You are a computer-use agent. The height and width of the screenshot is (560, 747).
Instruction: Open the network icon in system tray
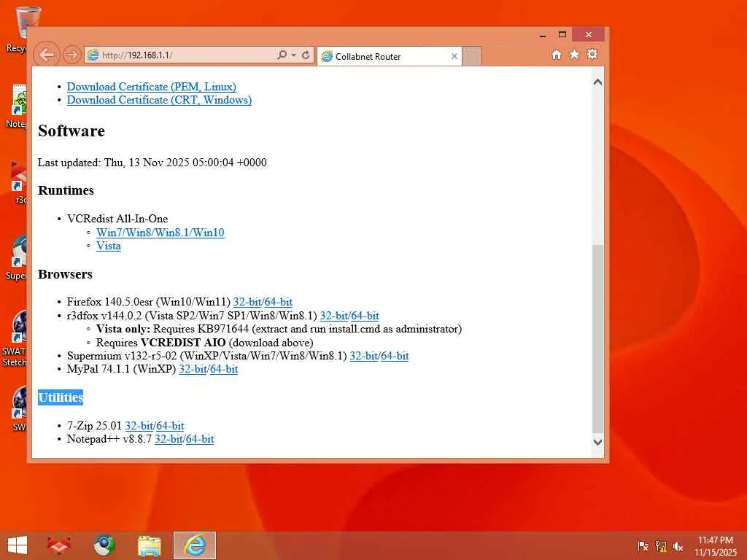coord(661,545)
